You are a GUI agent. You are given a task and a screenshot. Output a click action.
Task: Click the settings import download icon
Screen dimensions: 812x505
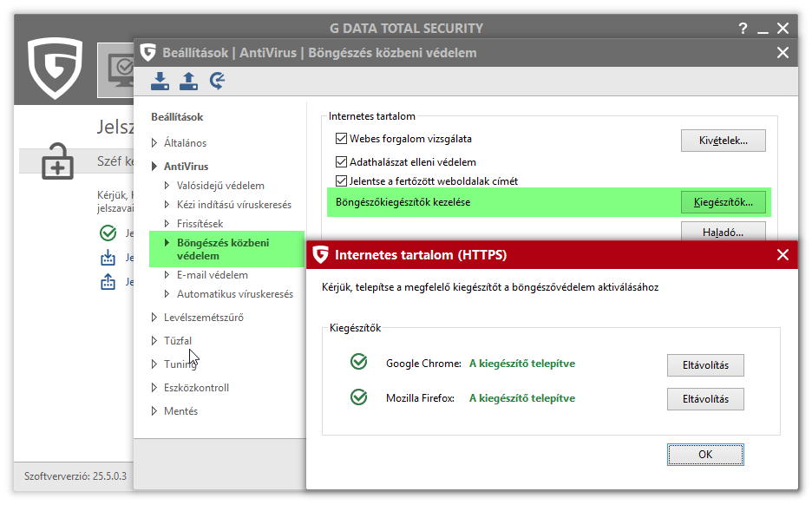pos(160,82)
